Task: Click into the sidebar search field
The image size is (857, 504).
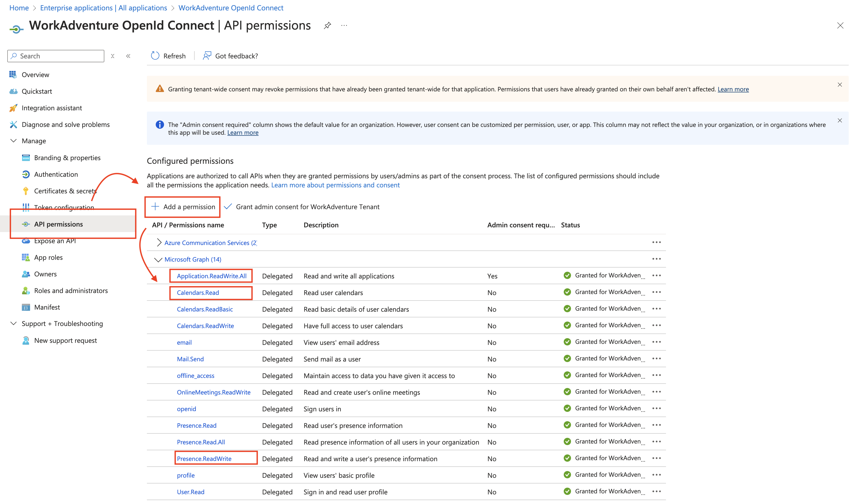Action: click(56, 56)
